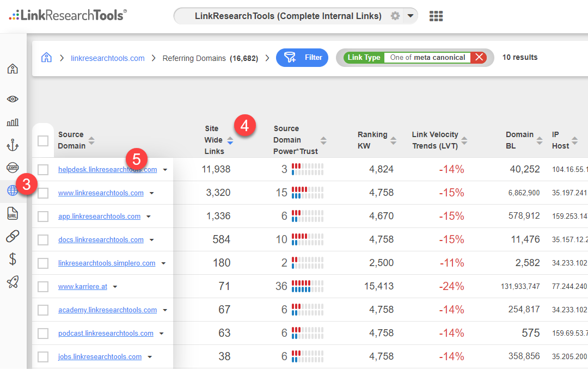Image resolution: width=588 pixels, height=370 pixels.
Task: Expand dropdown next to podcast.linkresearchtools.com
Action: [x=162, y=334]
